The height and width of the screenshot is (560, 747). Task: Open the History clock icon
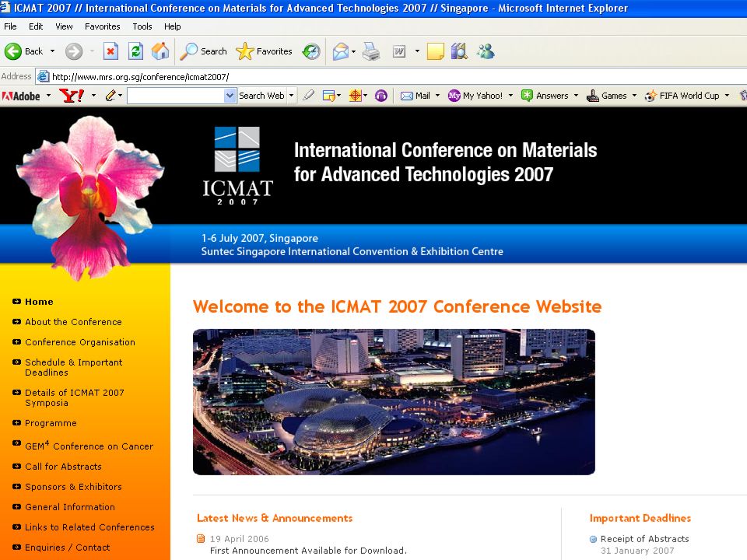(311, 51)
